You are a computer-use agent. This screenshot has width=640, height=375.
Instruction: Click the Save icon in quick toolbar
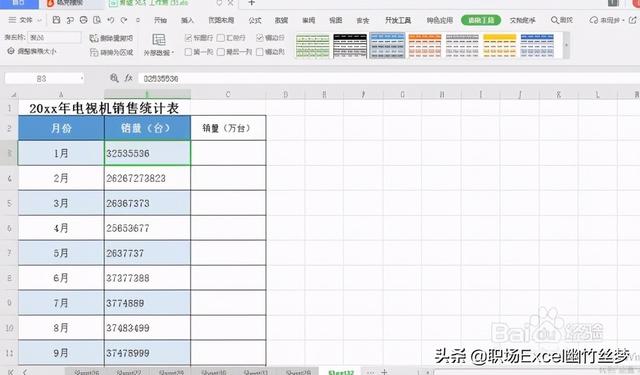click(57, 20)
